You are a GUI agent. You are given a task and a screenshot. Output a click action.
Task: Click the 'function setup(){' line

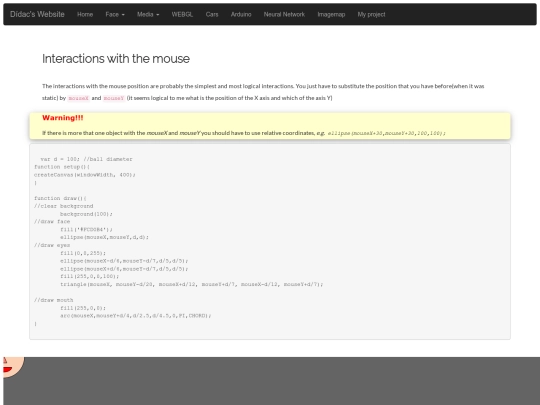(62, 167)
